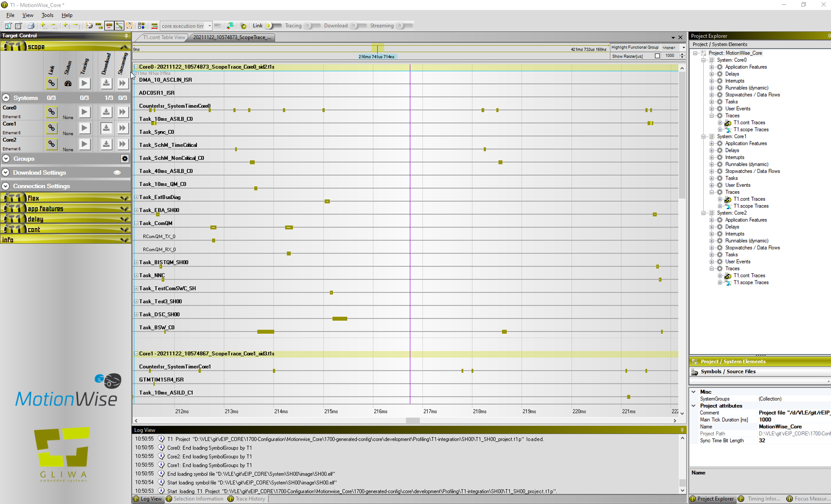
Task: Click the print icon in the toolbar
Action: pos(31,26)
